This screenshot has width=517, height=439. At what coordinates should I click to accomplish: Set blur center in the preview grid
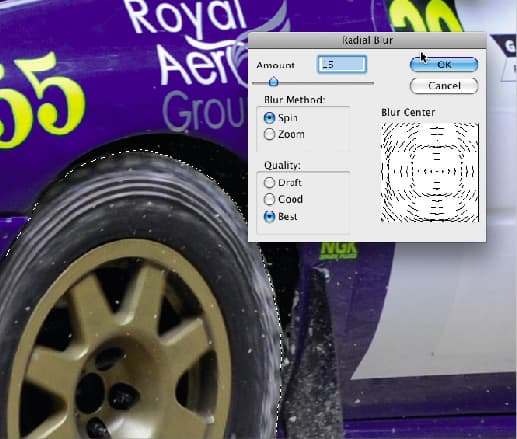(430, 172)
